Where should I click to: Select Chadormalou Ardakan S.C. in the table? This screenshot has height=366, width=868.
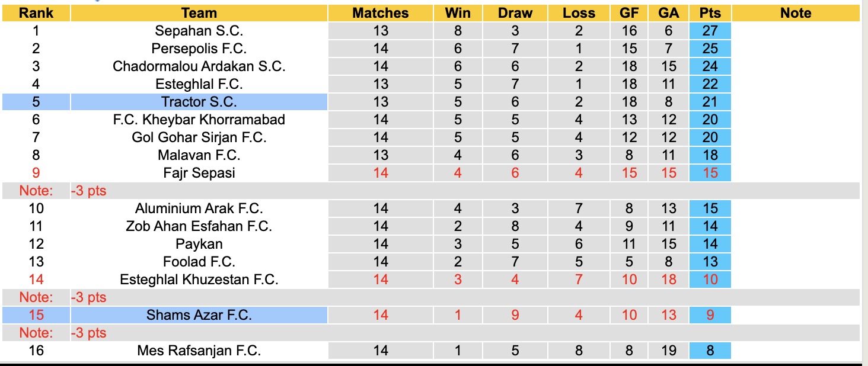pyautogui.click(x=199, y=66)
